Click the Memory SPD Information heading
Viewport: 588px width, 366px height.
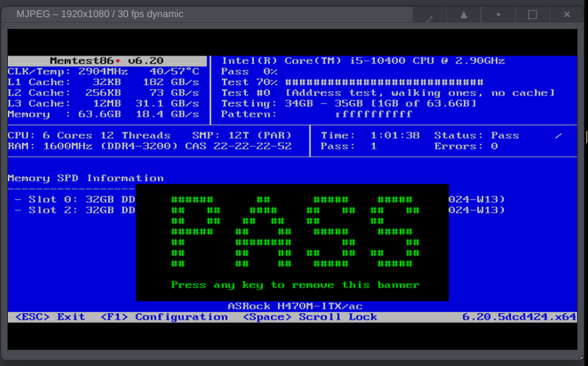86,178
